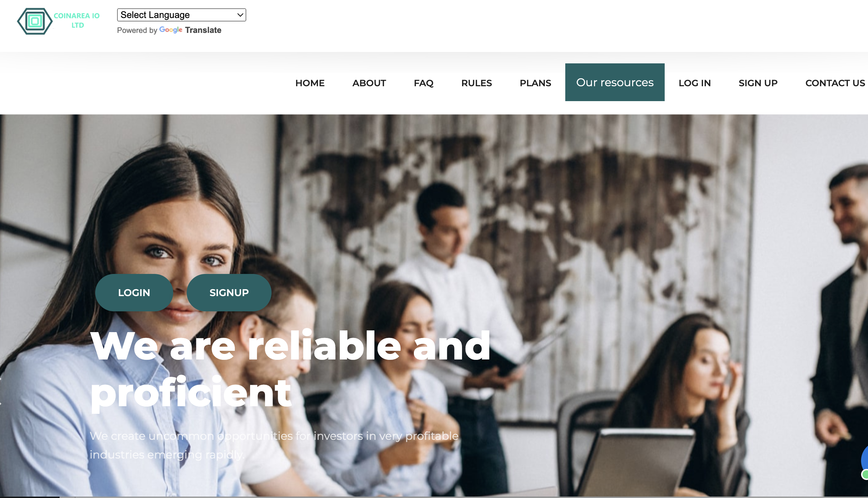Click the hexagonal Coinarea logo icon

pyautogui.click(x=35, y=21)
